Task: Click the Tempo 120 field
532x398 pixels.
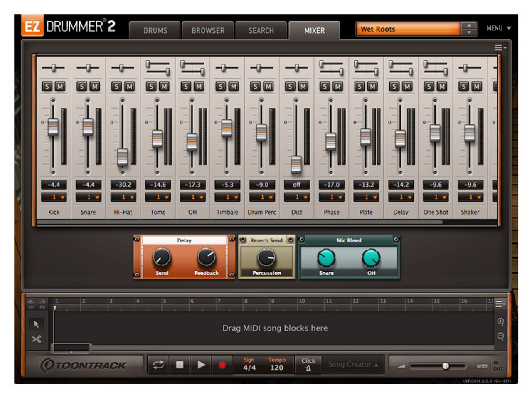Action: pyautogui.click(x=277, y=364)
